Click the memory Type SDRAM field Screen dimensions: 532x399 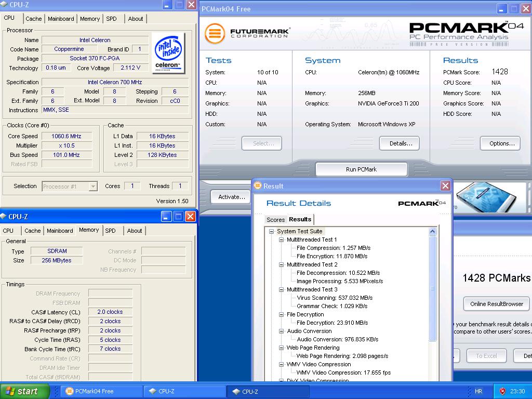57,251
